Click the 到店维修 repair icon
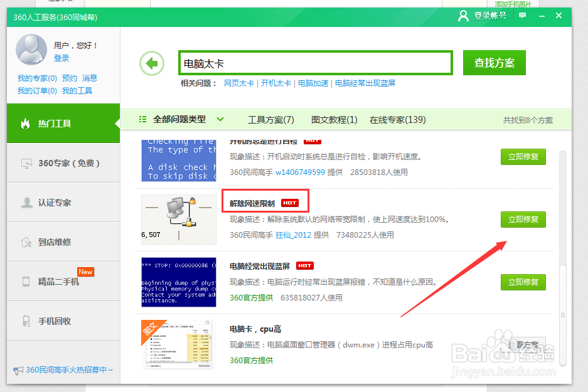This screenshot has width=588, height=392. tap(26, 242)
